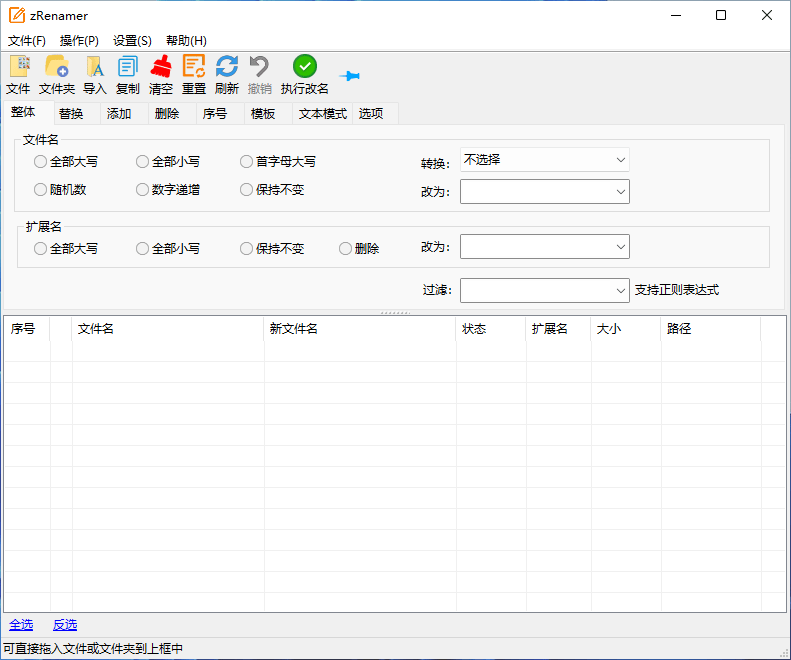Switch to the 替换 tab
The height and width of the screenshot is (660, 791).
pos(71,113)
